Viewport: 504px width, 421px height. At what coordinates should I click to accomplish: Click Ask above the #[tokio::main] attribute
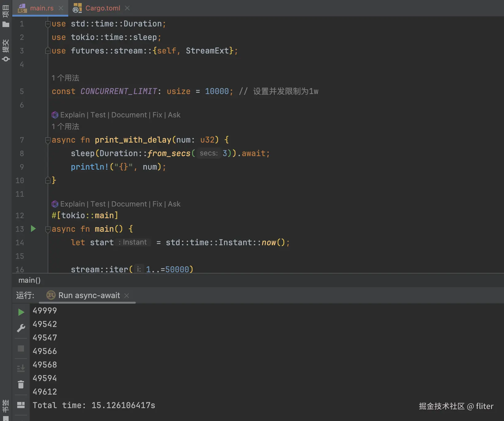[174, 204]
